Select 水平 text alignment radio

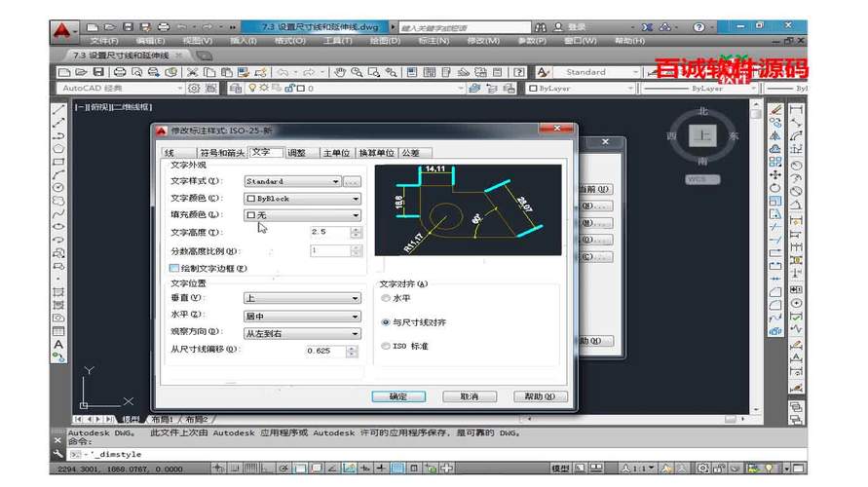click(x=386, y=298)
